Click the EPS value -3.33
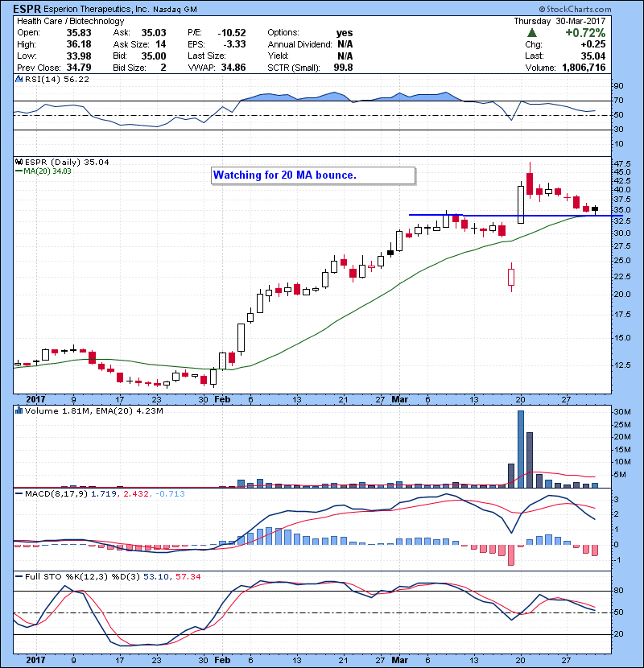This screenshot has height=668, width=644. [x=235, y=44]
